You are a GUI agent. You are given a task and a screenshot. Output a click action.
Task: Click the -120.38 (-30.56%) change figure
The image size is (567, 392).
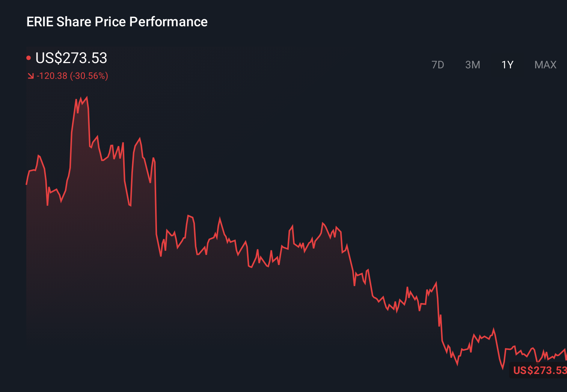point(72,76)
